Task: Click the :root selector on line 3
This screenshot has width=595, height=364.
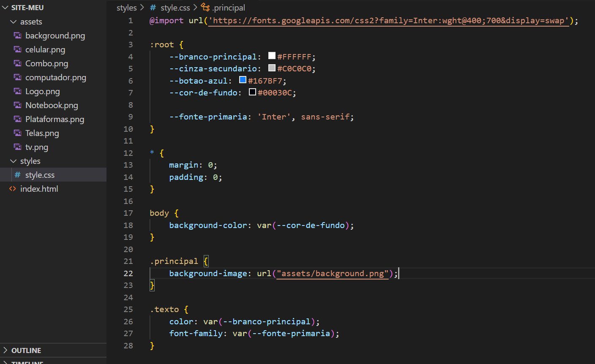Action: pos(162,45)
